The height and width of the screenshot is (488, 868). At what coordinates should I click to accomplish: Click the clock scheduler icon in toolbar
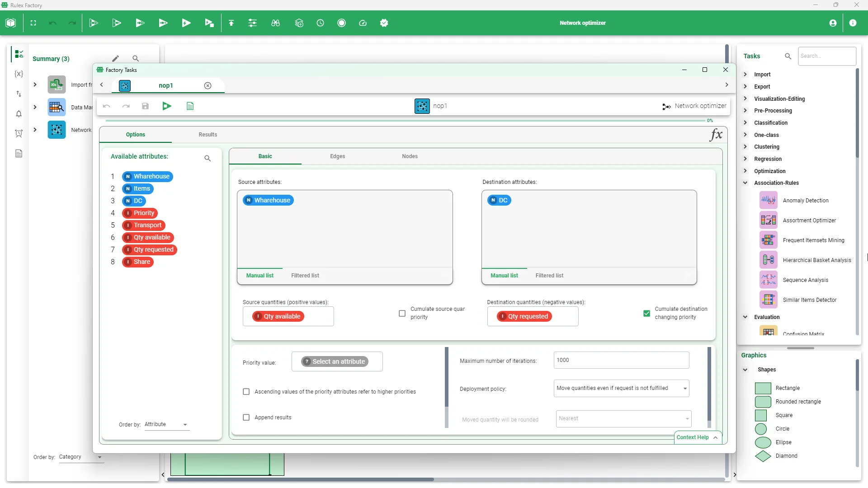click(320, 23)
